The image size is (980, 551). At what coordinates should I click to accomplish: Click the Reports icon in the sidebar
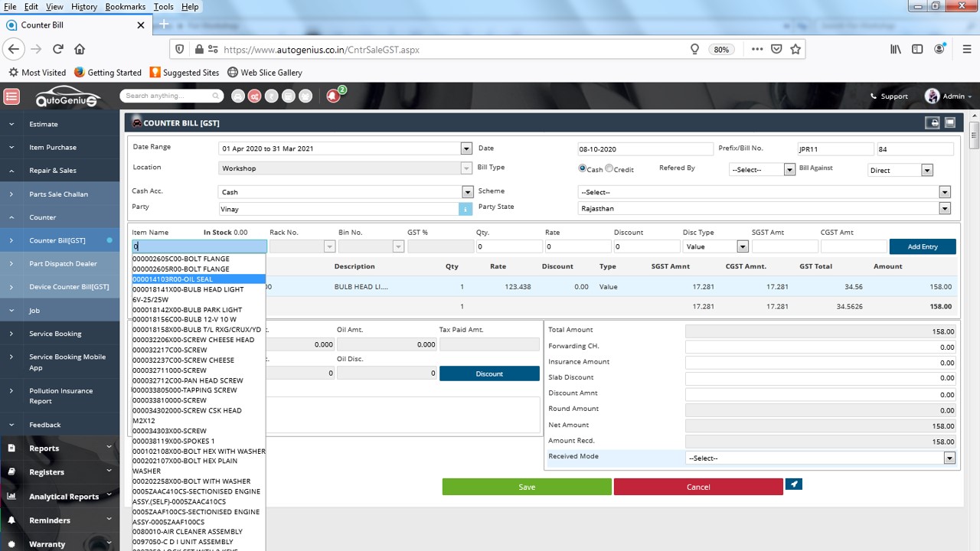tap(11, 448)
